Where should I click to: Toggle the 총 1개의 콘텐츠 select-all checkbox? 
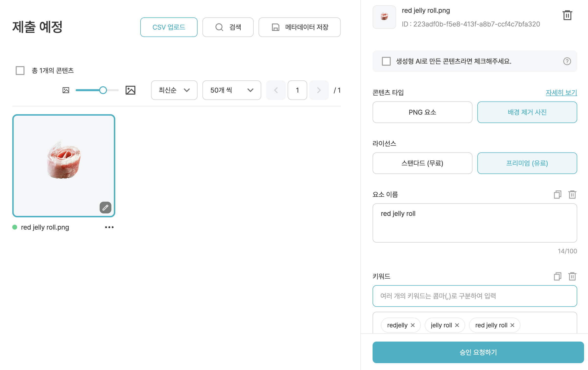[20, 71]
